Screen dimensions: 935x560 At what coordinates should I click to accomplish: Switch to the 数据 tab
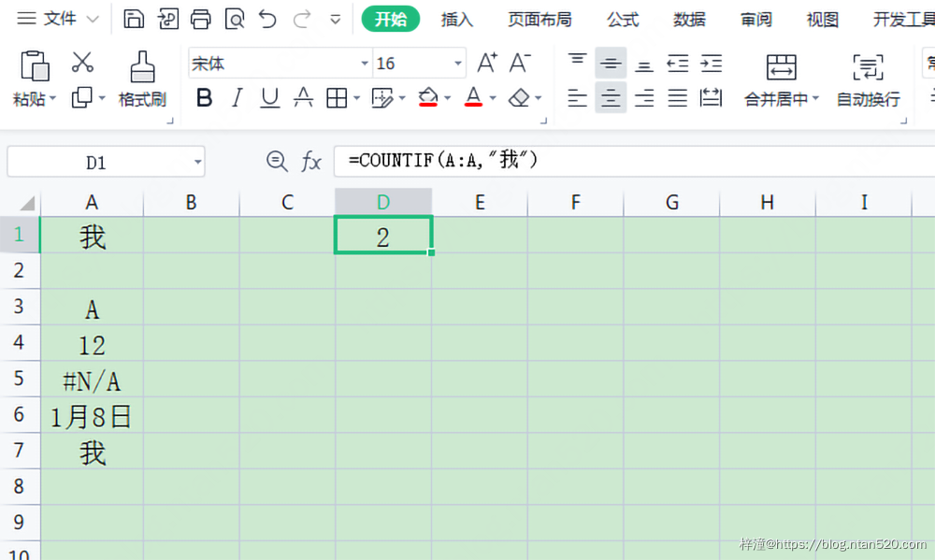point(689,20)
